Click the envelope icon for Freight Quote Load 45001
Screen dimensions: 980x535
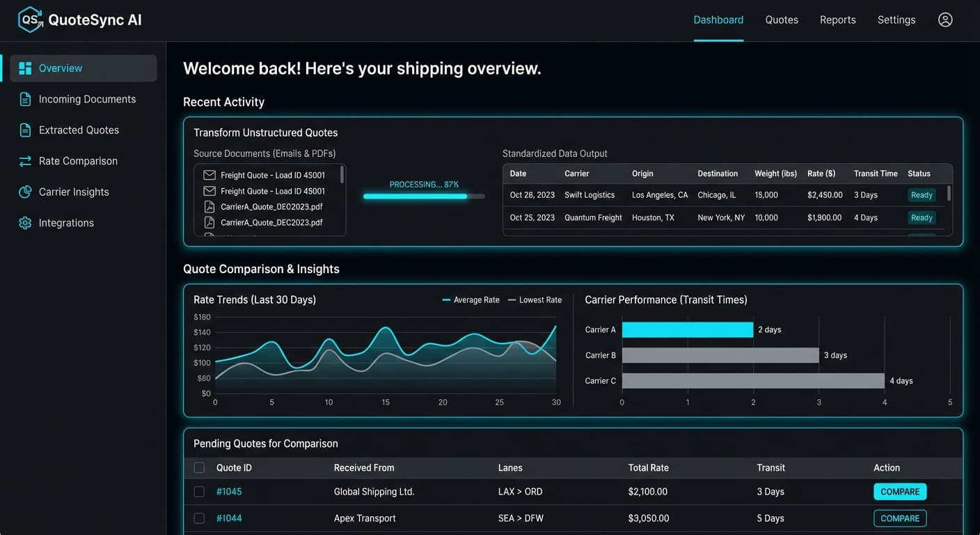(x=210, y=176)
